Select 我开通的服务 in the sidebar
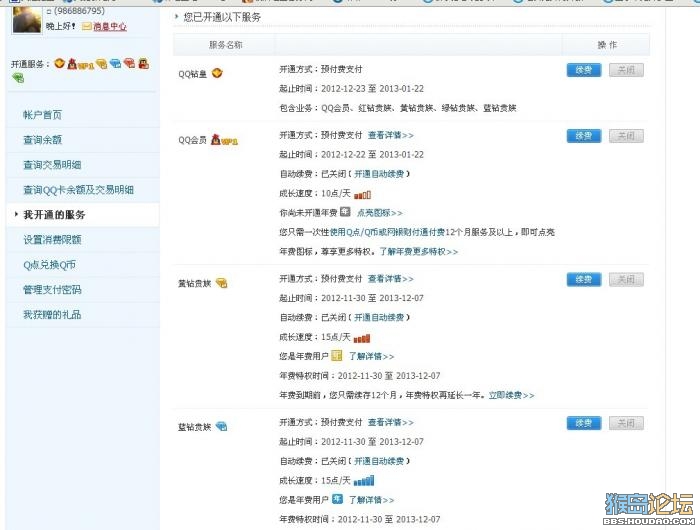Screen dimensions: 700x530 tap(54, 215)
